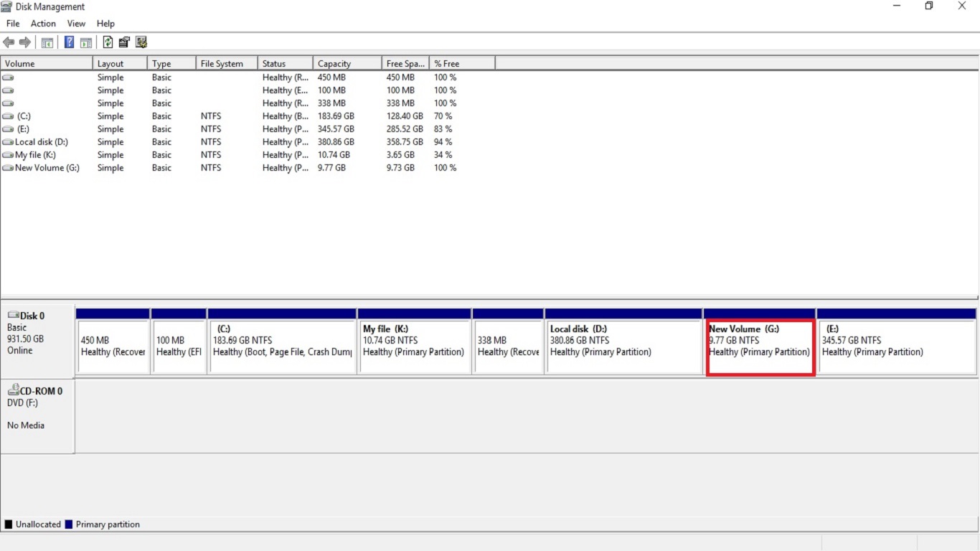Viewport: 980px width, 551px height.
Task: Click the Refresh toolbar icon
Action: 108,42
